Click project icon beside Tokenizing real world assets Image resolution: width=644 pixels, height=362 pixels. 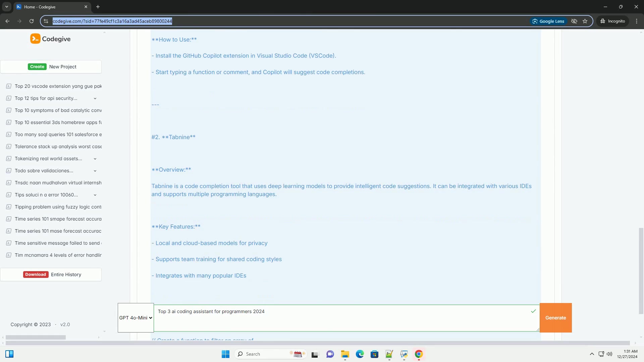click(9, 159)
